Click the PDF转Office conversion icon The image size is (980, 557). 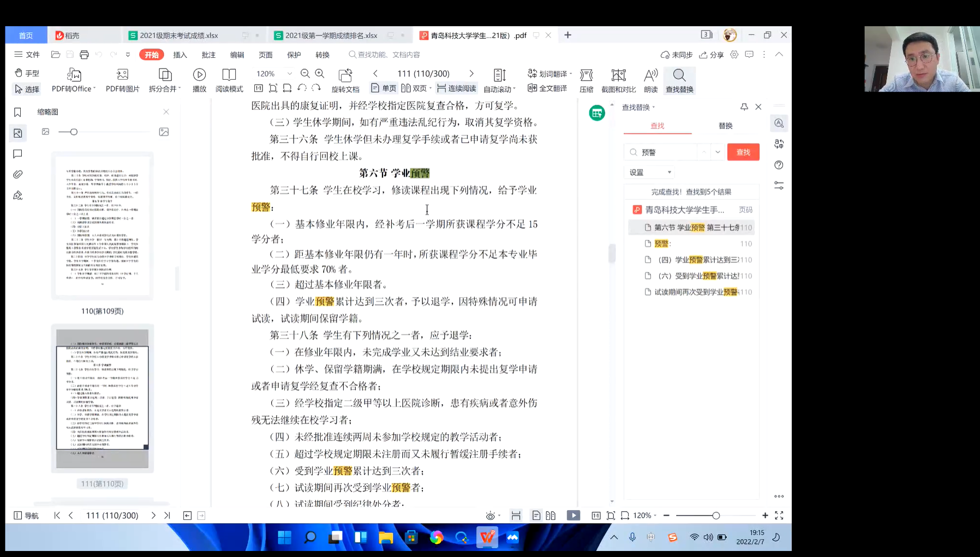pyautogui.click(x=74, y=75)
